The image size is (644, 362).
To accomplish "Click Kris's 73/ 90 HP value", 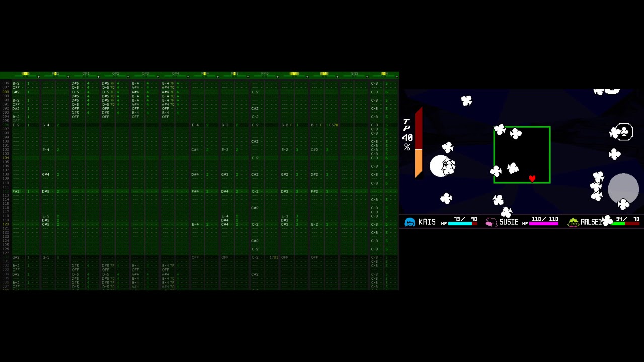I will 465,219.
